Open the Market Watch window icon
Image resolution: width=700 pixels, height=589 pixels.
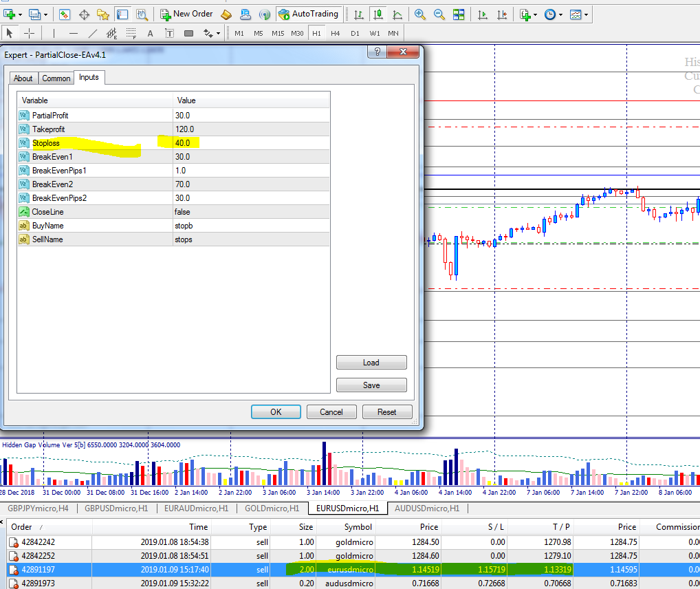(x=64, y=14)
